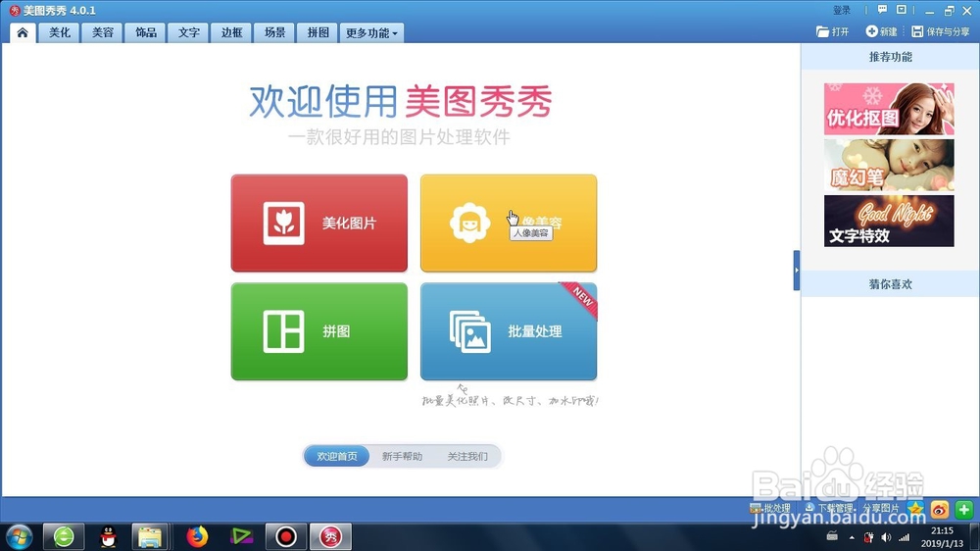
Task: Click the 美图秀秀 taskbar icon
Action: (330, 536)
